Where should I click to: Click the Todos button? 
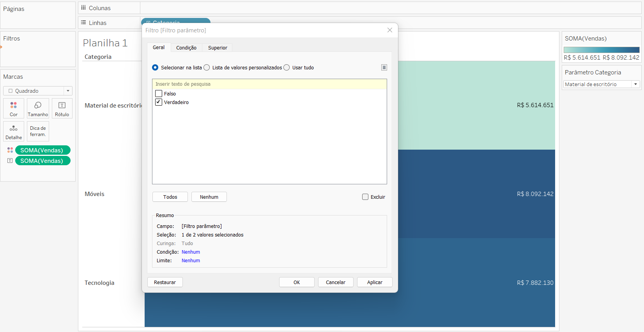(x=170, y=197)
